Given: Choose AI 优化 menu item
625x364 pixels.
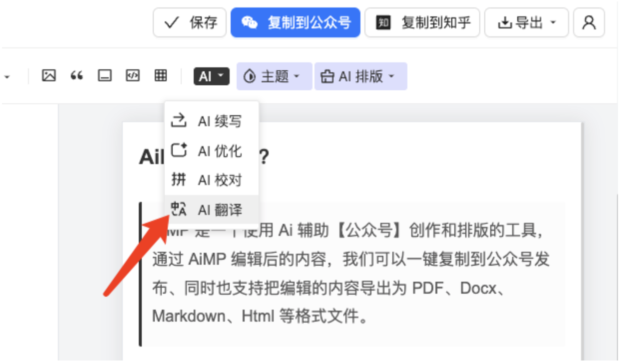Looking at the screenshot, I should point(212,151).
